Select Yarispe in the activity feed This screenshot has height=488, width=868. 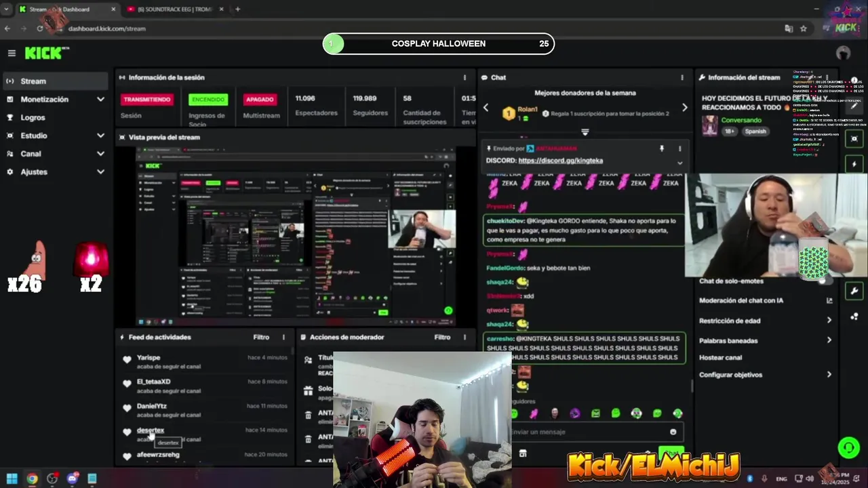pos(149,357)
